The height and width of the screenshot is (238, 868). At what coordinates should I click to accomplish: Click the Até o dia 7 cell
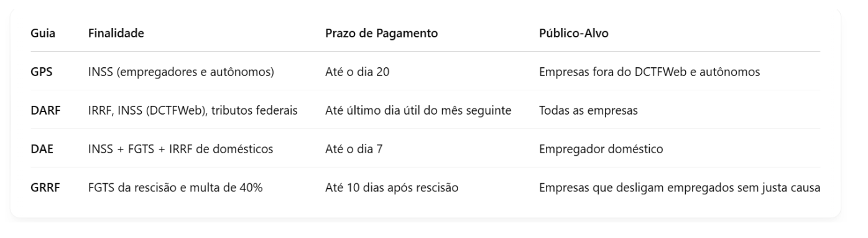point(354,149)
